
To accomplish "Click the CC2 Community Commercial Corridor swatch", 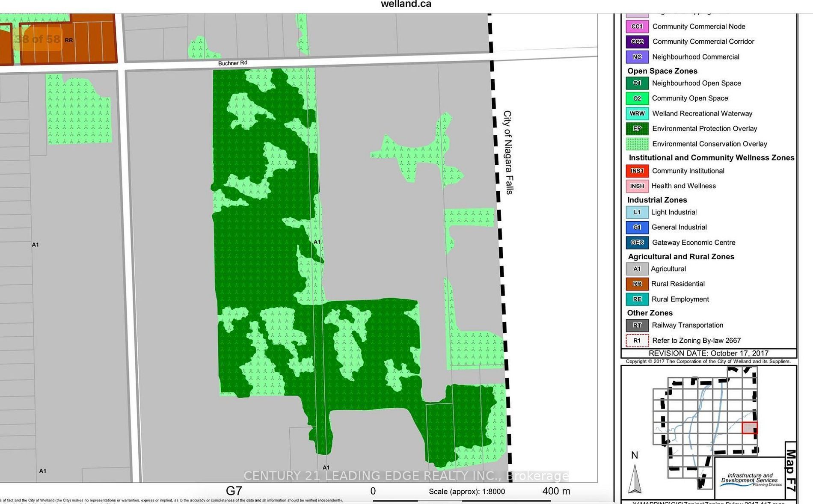I will click(637, 42).
